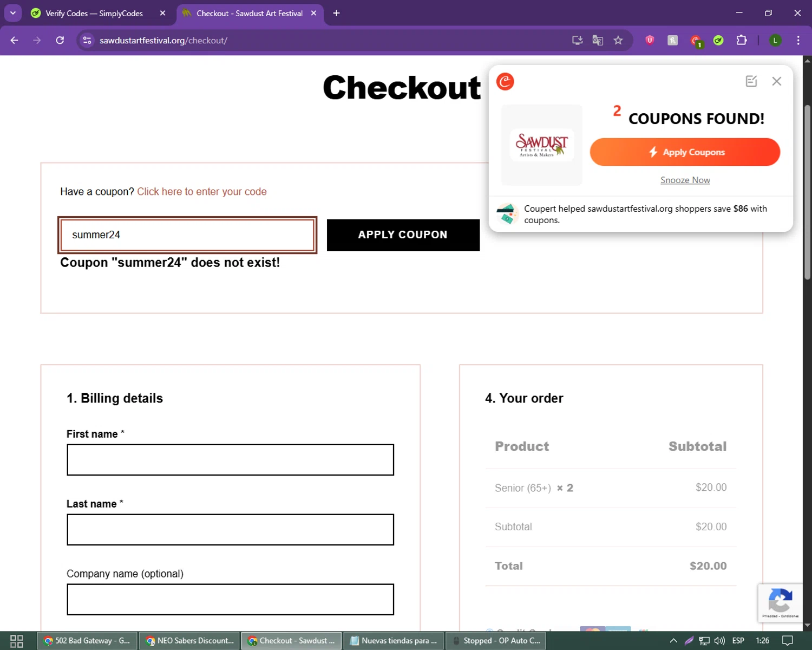This screenshot has height=650, width=812.
Task: Click the install app icon in address bar
Action: [x=578, y=40]
